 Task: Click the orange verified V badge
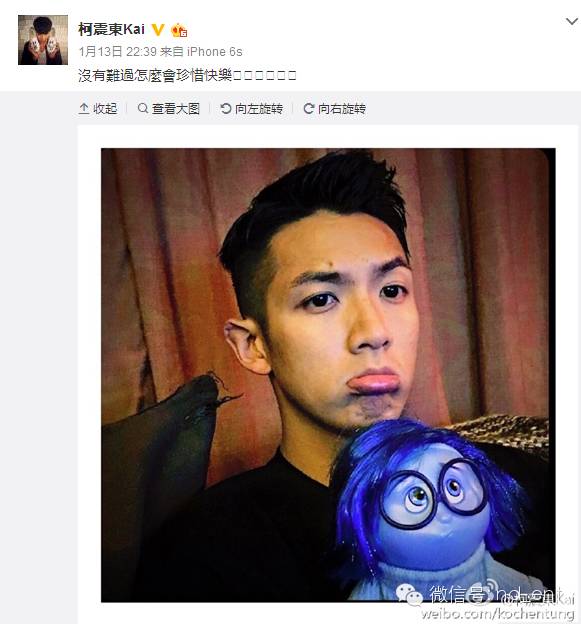[158, 29]
